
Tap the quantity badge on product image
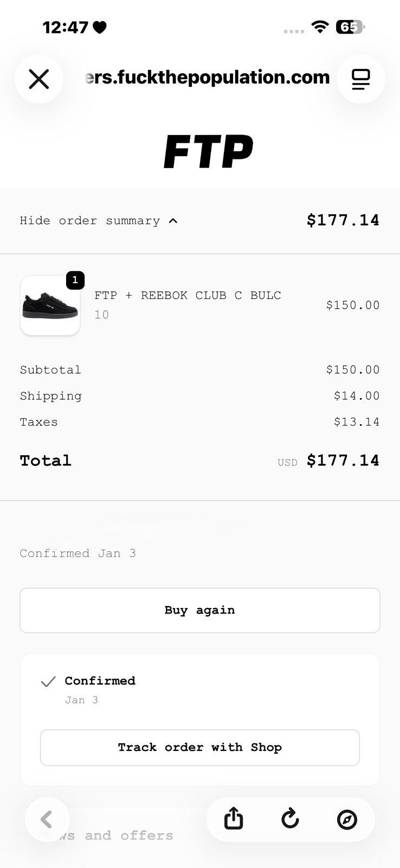click(x=75, y=280)
